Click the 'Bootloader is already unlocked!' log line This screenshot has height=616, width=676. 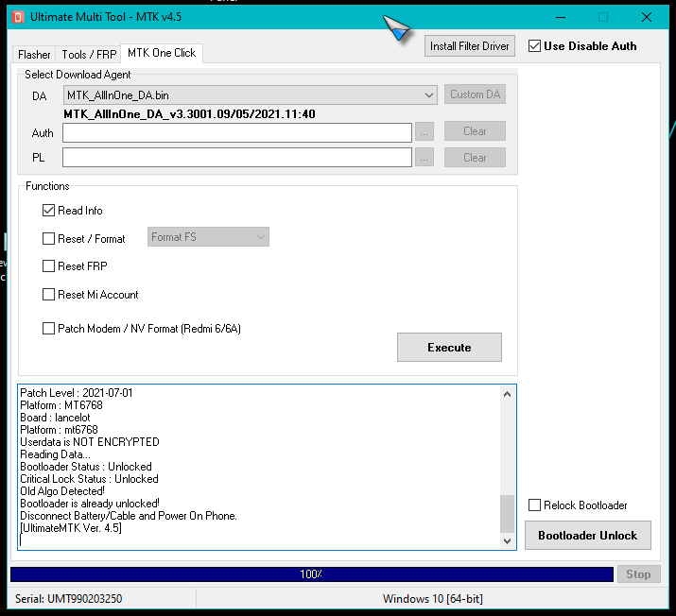click(90, 504)
